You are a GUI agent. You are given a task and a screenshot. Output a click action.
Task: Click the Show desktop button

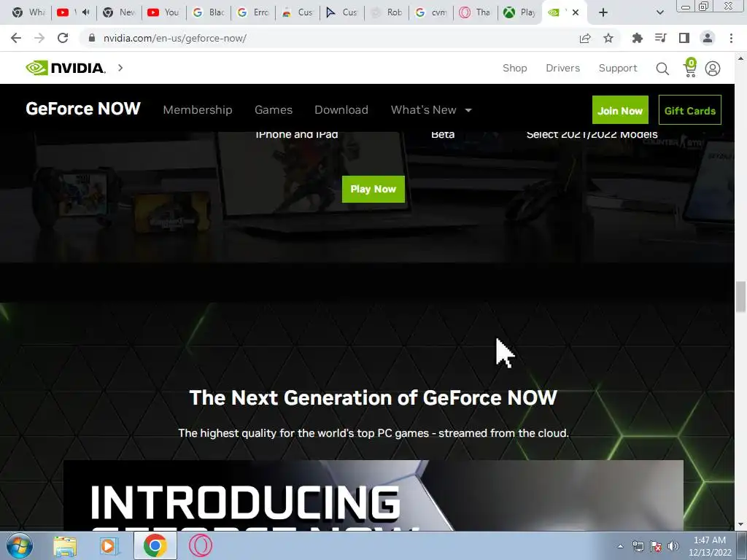pos(742,545)
